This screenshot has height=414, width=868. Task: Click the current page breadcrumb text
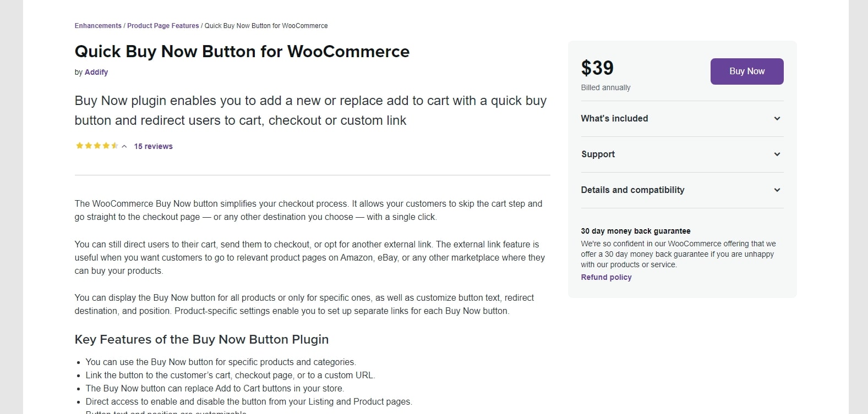pos(266,26)
